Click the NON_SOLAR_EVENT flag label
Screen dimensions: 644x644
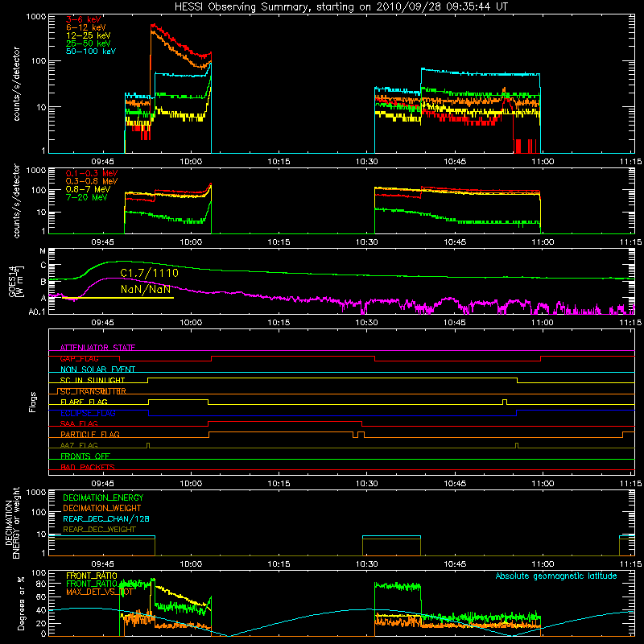coord(97,369)
